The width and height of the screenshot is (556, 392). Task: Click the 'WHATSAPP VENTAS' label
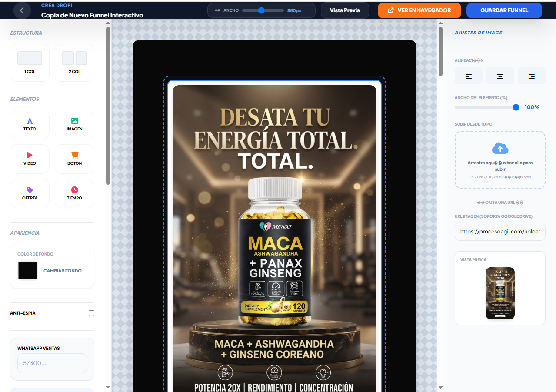39,348
